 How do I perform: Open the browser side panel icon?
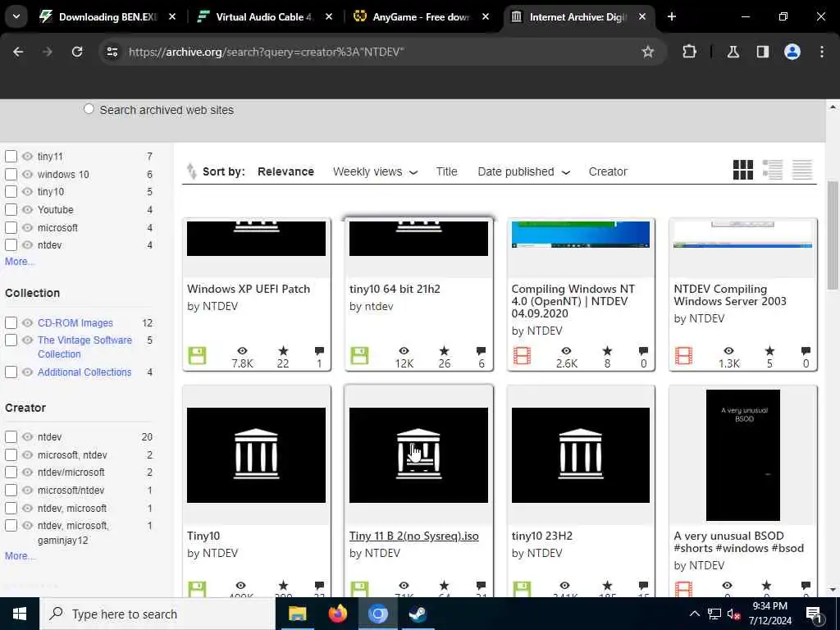762,52
